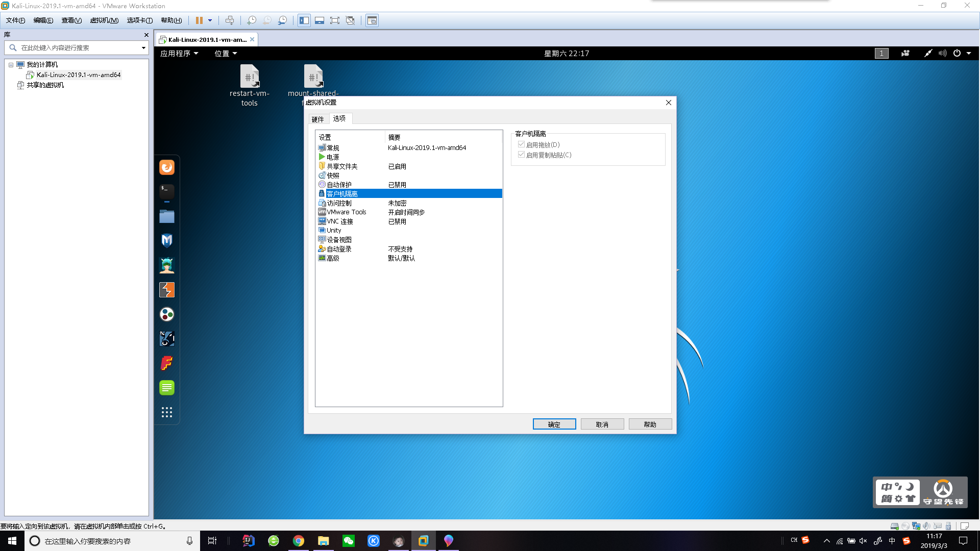
Task: Click the 确定 button
Action: pos(554,424)
